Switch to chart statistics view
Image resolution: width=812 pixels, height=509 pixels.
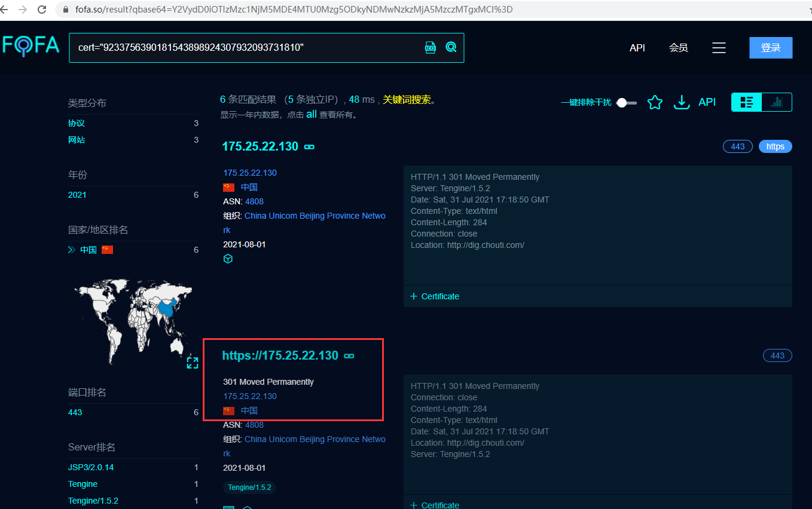[x=777, y=102]
